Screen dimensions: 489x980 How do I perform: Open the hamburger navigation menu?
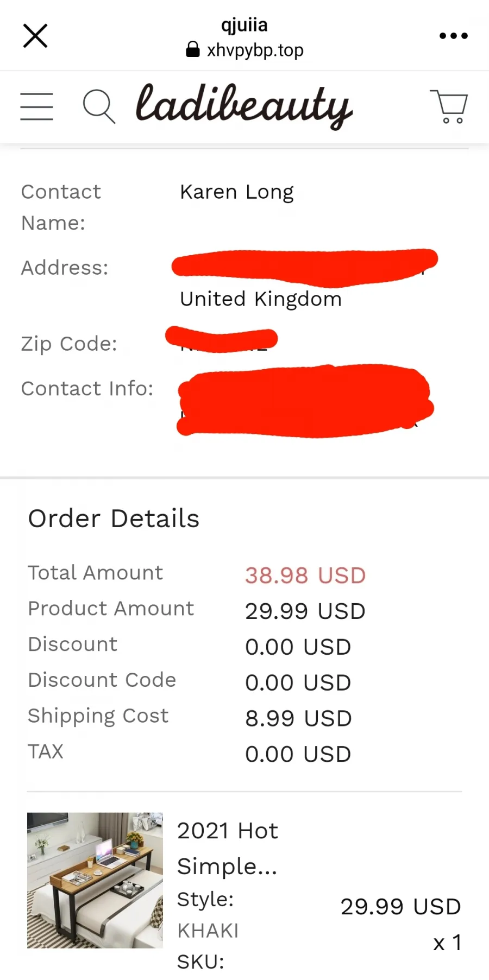tap(36, 106)
